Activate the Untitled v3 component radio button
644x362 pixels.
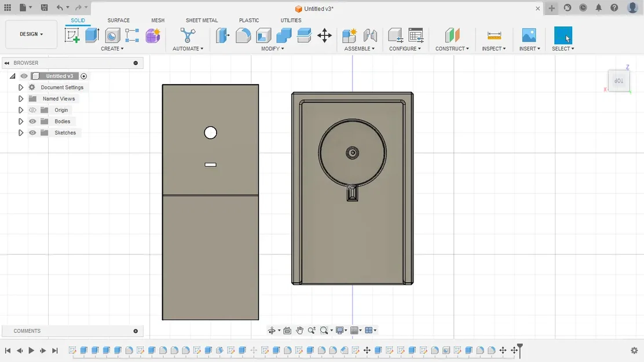point(84,76)
